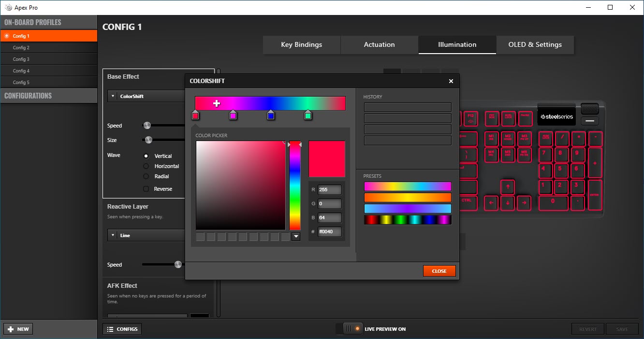Close the ColorShift dialog with the X

point(451,81)
